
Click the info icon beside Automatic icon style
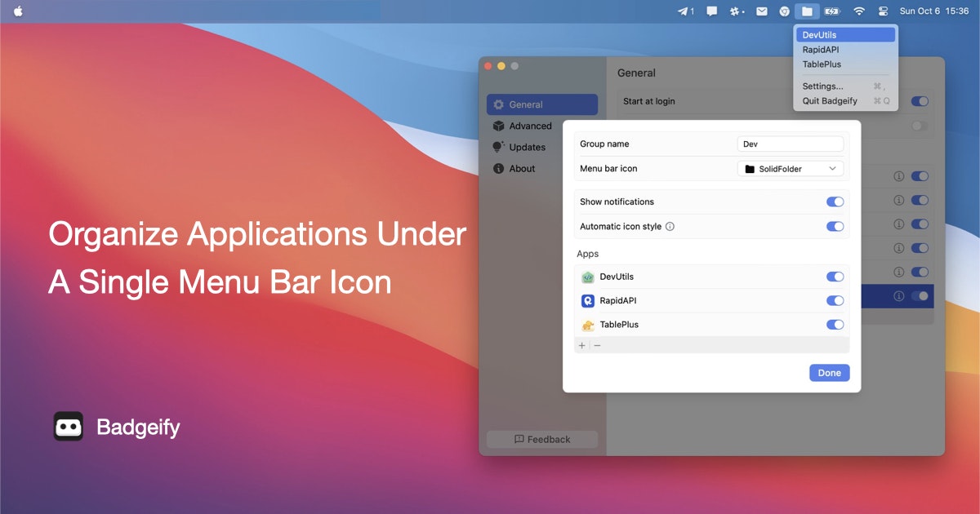(x=670, y=227)
